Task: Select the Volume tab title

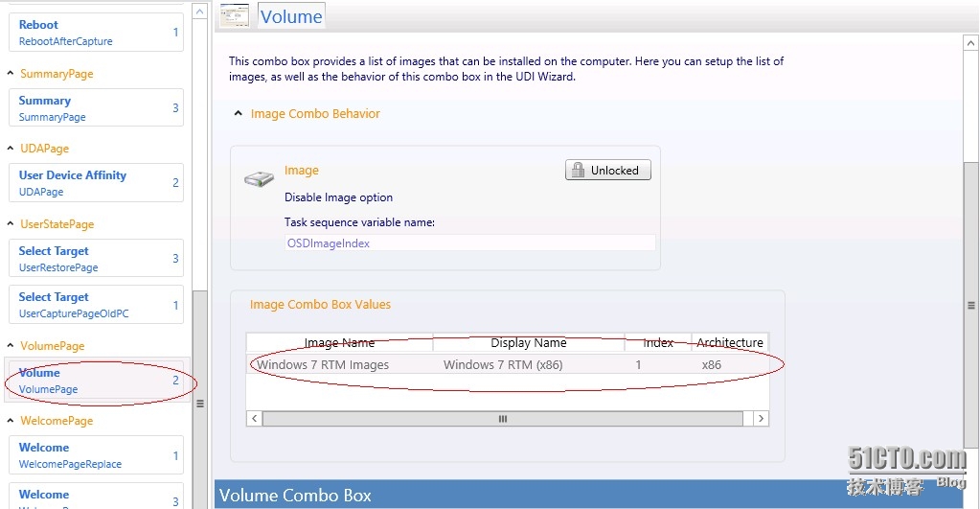Action: click(291, 16)
